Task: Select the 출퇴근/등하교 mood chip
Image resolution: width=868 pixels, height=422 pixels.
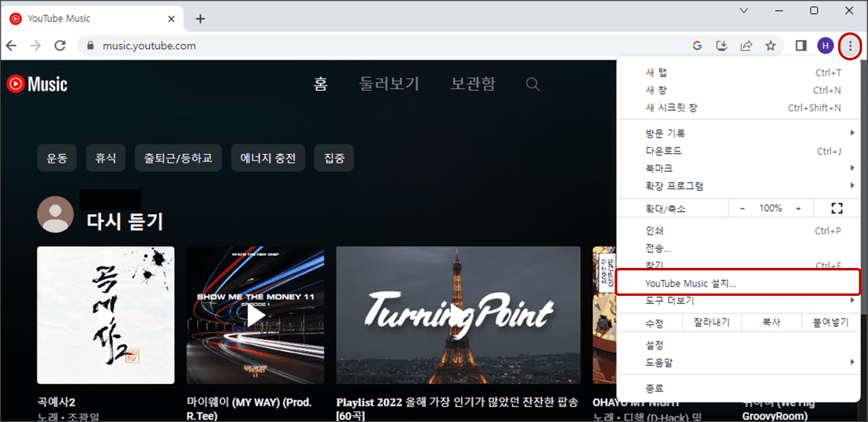Action: [178, 158]
